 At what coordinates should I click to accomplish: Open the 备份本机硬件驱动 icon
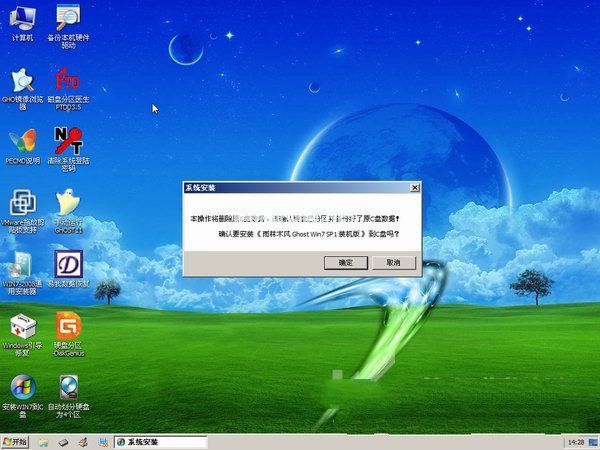68,25
